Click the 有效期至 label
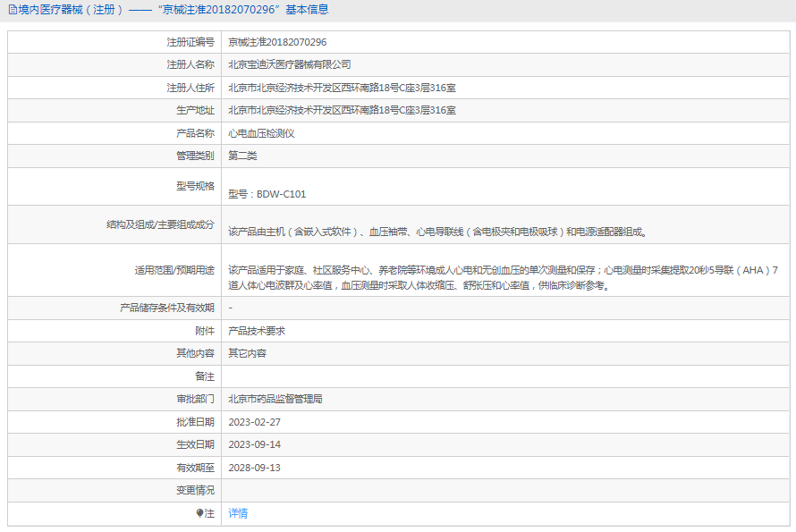The width and height of the screenshot is (796, 532). pos(196,468)
